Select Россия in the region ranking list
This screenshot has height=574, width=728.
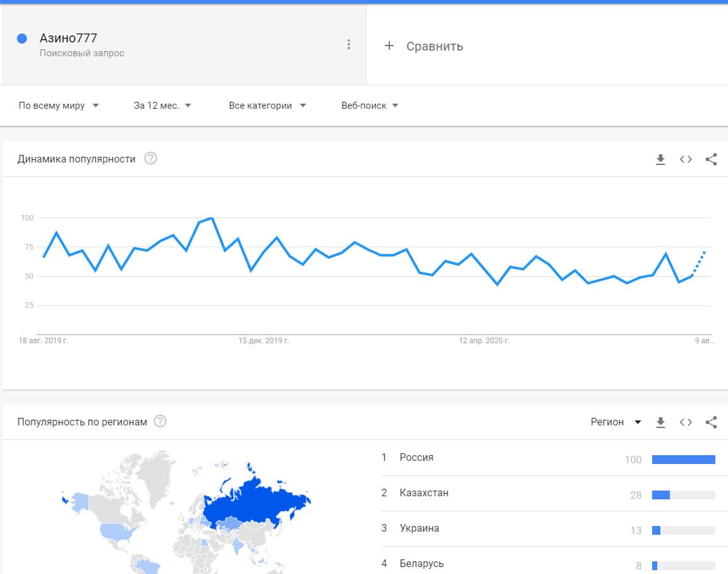point(416,457)
